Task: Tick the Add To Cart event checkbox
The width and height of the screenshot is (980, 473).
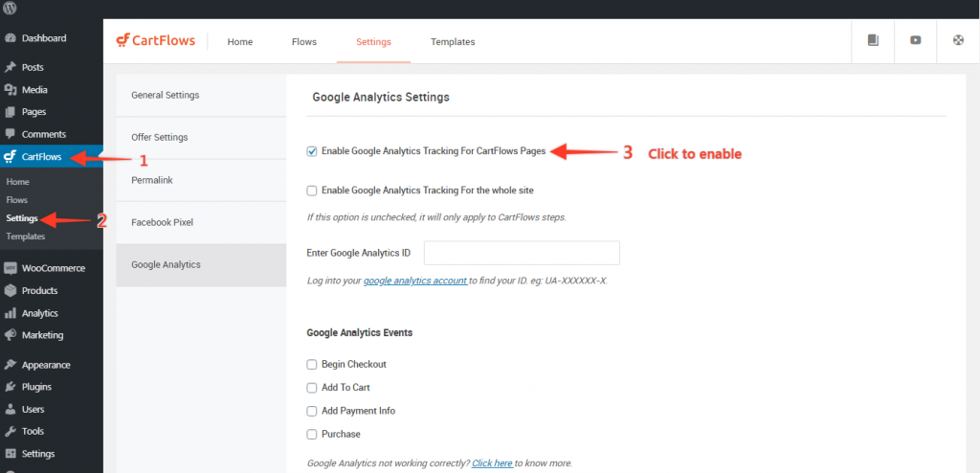Action: 312,388
